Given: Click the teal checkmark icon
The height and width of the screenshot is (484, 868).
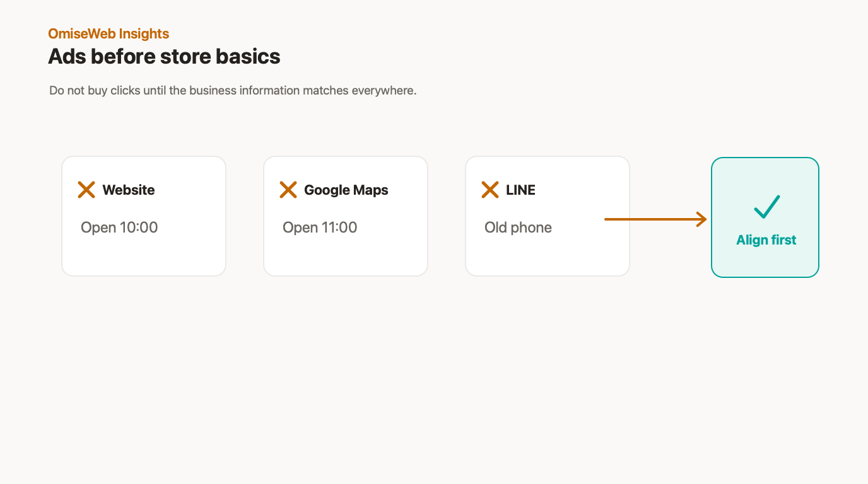Looking at the screenshot, I should (766, 207).
